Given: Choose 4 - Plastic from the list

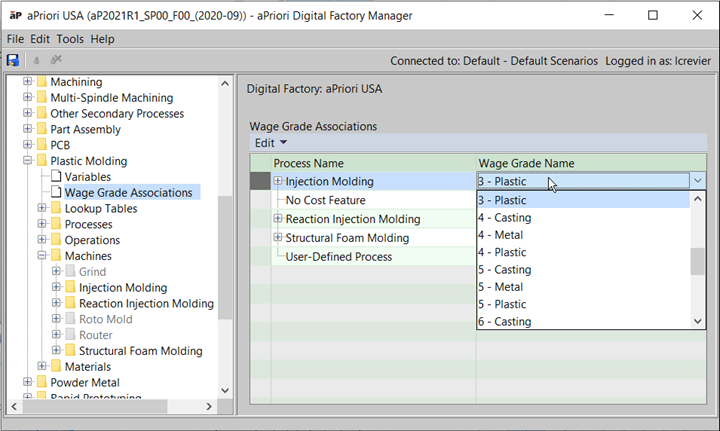Looking at the screenshot, I should (x=583, y=252).
